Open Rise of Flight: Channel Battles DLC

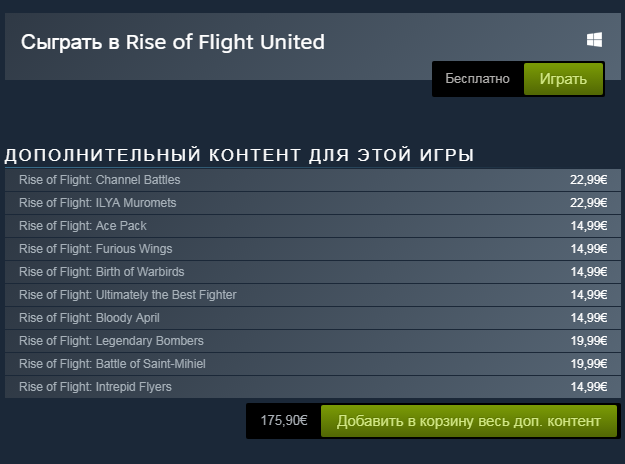[x=313, y=180]
